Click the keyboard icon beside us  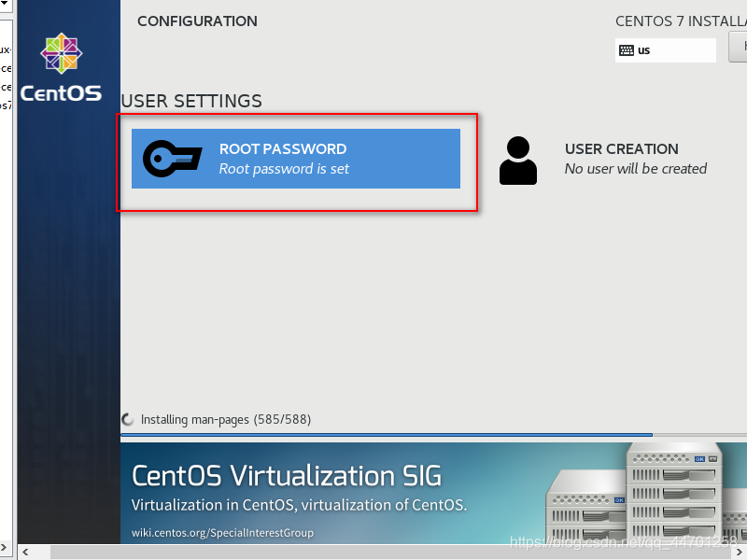point(626,50)
